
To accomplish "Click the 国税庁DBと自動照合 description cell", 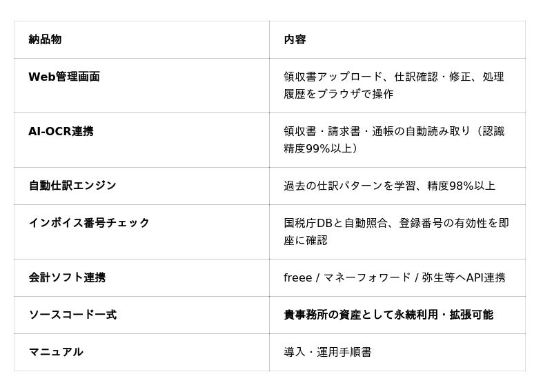I will pyautogui.click(x=396, y=231).
